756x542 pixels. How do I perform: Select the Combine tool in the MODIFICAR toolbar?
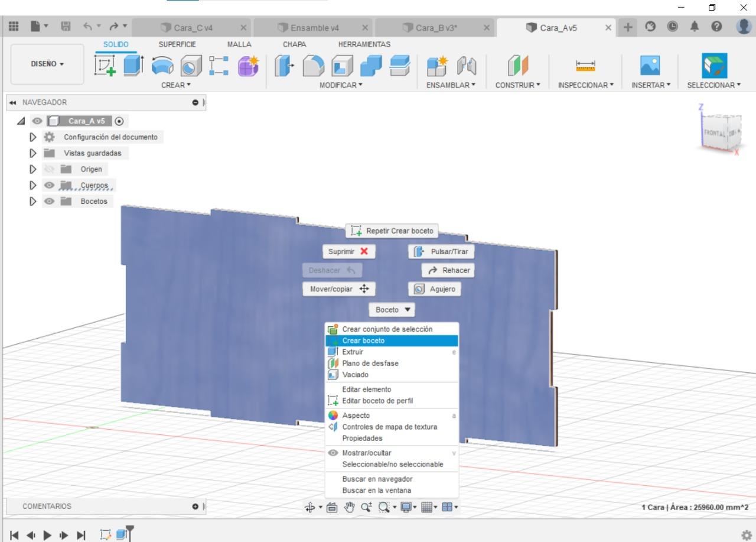(372, 66)
